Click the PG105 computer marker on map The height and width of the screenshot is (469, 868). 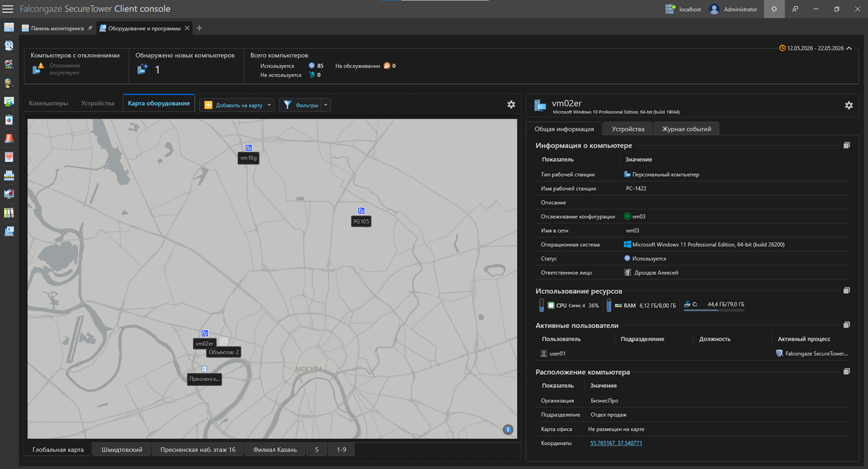point(361,211)
